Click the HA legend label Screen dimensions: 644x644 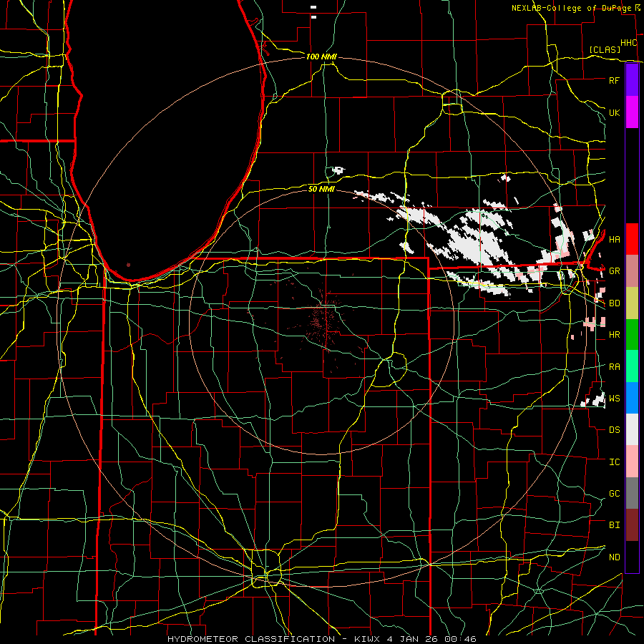[614, 239]
